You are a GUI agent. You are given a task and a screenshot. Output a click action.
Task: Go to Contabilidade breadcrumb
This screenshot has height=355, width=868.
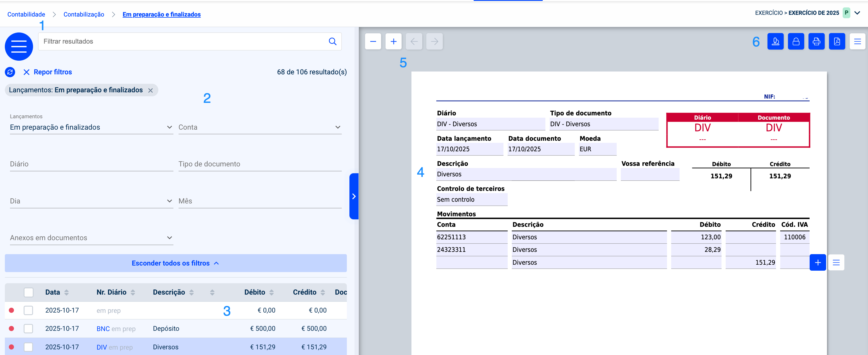(26, 14)
